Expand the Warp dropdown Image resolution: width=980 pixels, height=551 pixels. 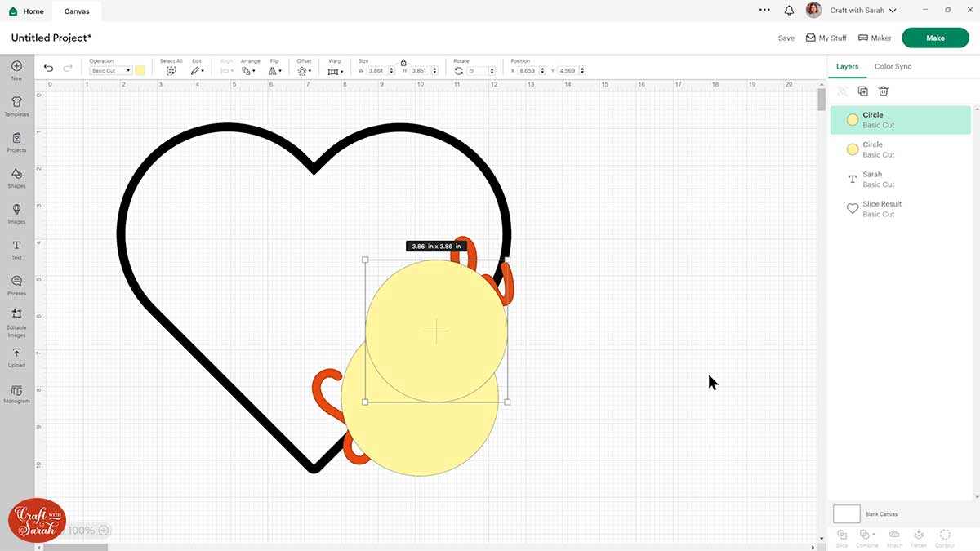pos(335,71)
